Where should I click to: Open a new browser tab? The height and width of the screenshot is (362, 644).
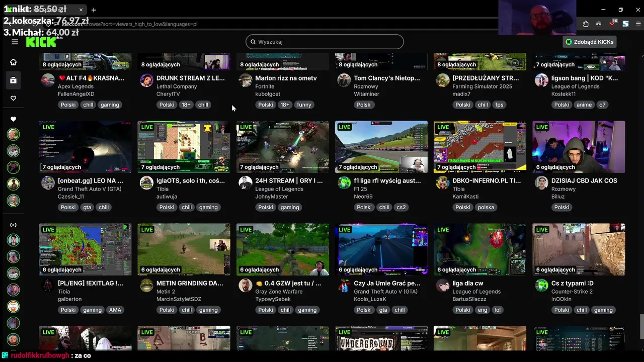[x=94, y=10]
